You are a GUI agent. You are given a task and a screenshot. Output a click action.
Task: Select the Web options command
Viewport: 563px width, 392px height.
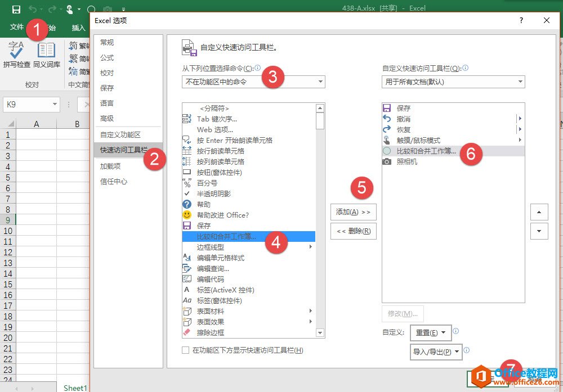(x=215, y=129)
